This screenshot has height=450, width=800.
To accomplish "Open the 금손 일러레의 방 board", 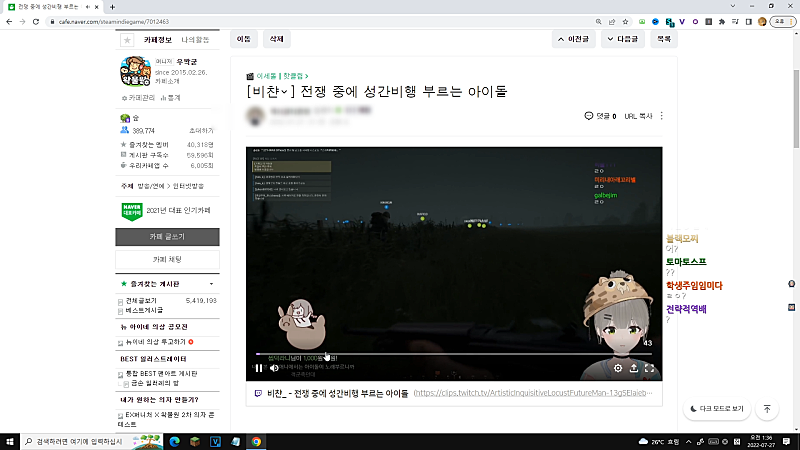I will (155, 383).
